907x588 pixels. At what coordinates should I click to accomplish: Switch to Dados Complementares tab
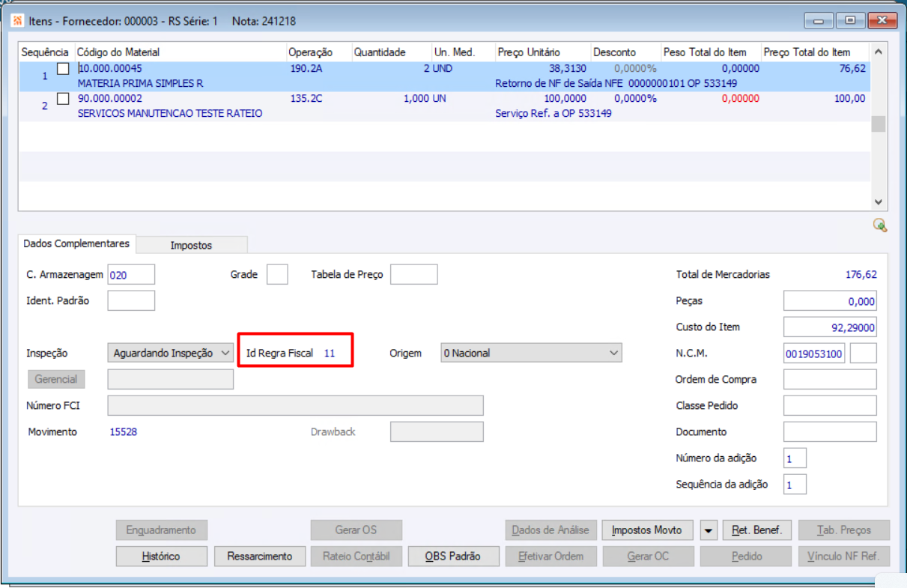(x=76, y=243)
